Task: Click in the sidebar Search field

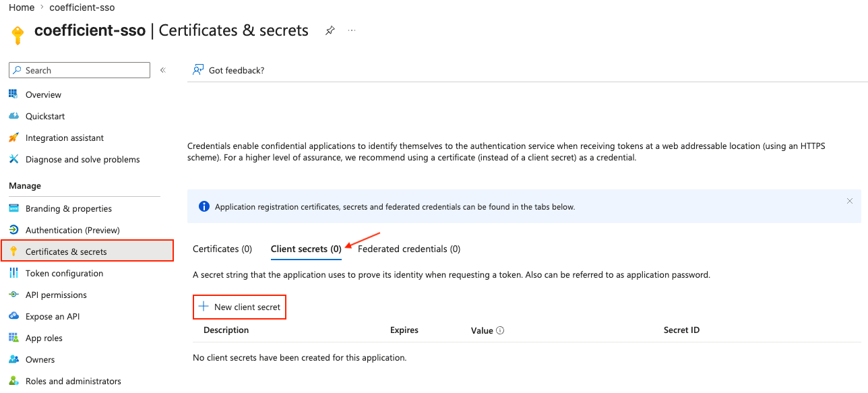Action: (80, 70)
